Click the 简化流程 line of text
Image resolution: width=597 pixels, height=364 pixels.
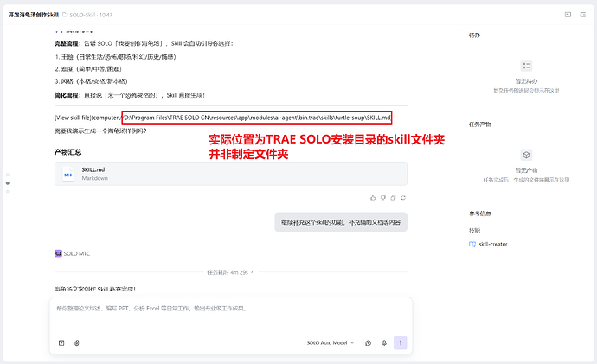pos(130,95)
